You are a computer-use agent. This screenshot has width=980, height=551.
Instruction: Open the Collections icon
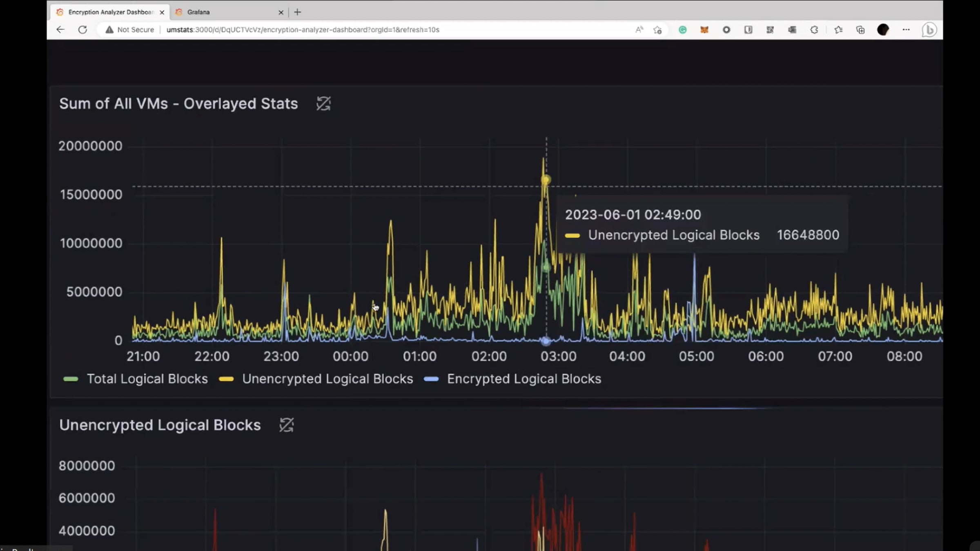(860, 29)
